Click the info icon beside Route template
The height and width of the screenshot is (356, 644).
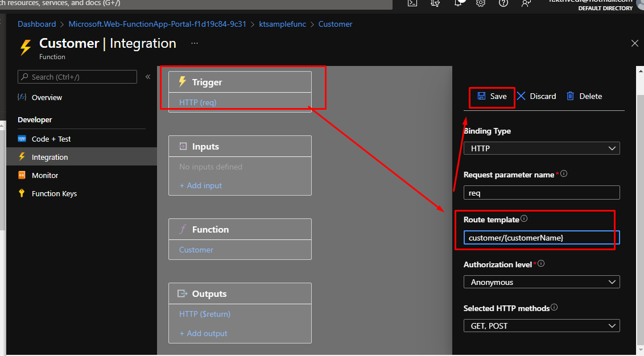click(525, 219)
